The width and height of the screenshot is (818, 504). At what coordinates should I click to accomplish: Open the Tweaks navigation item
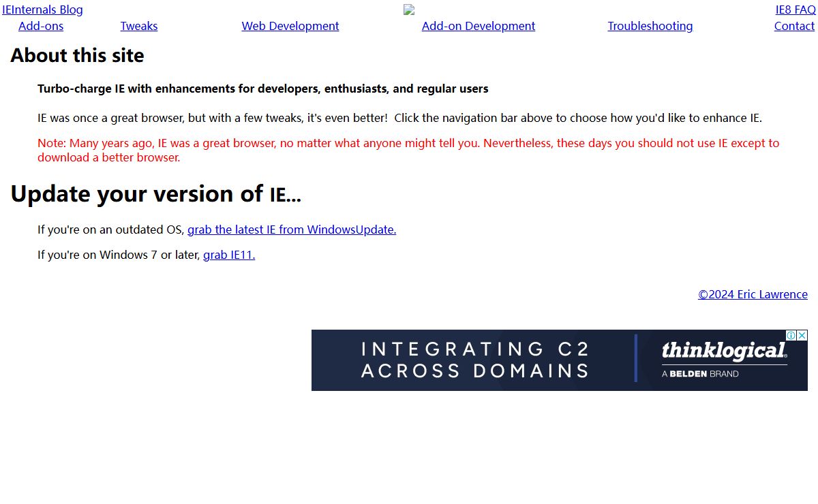pyautogui.click(x=139, y=26)
